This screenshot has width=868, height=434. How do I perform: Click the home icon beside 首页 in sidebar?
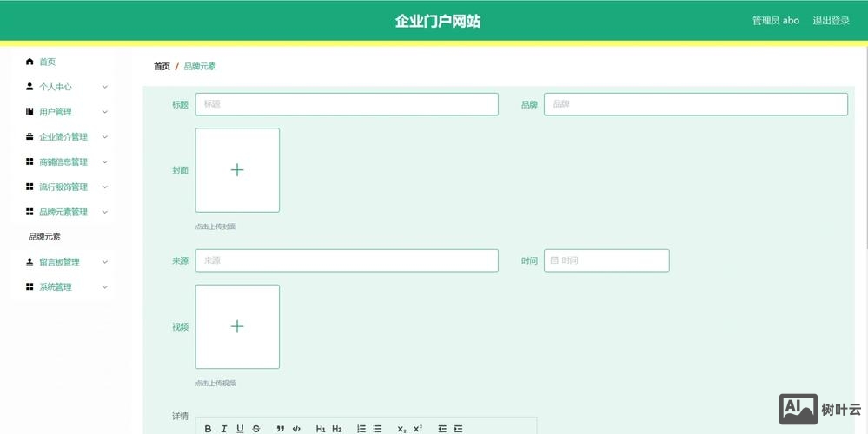(30, 62)
